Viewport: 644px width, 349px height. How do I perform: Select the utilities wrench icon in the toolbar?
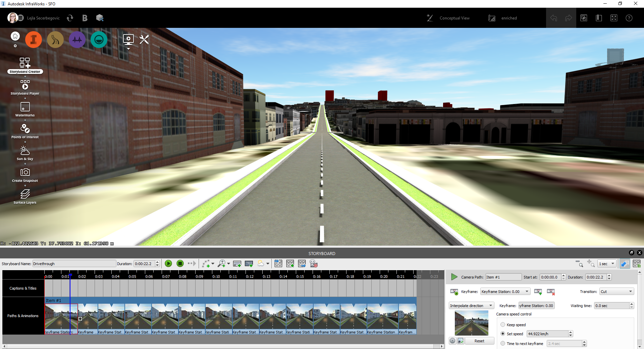pyautogui.click(x=144, y=39)
